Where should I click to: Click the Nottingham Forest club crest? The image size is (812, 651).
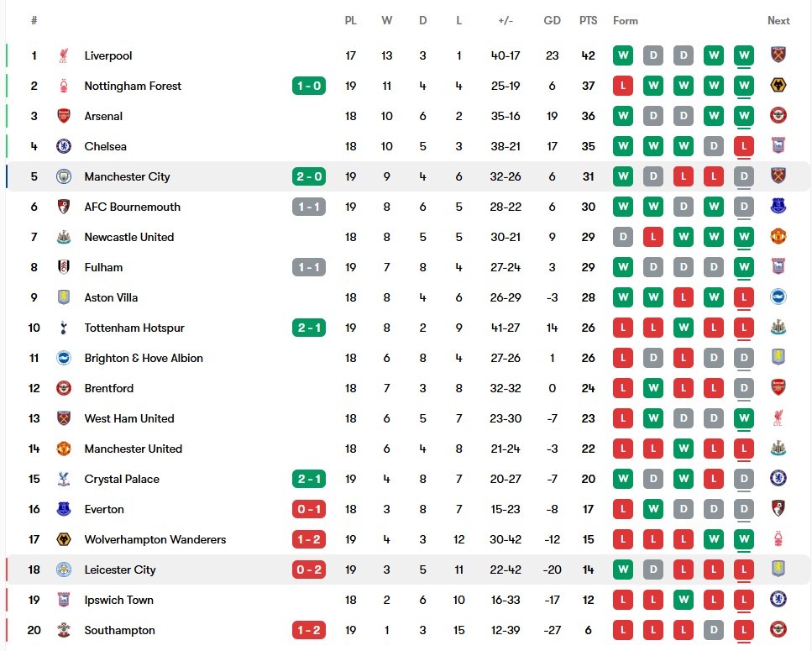coord(63,86)
